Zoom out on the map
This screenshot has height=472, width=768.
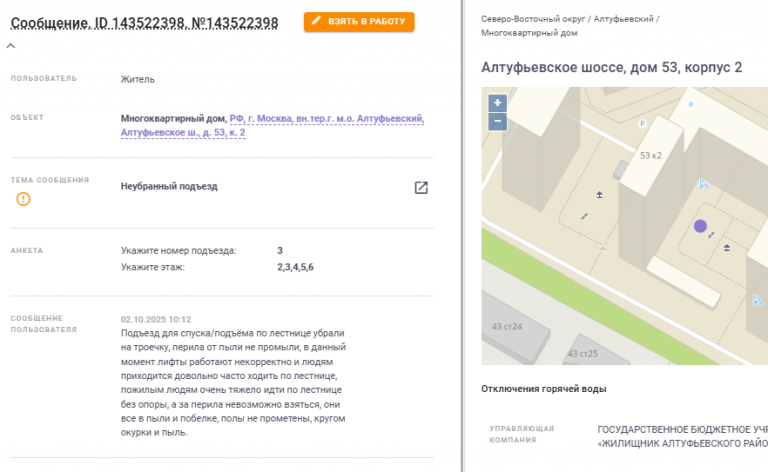click(x=497, y=122)
